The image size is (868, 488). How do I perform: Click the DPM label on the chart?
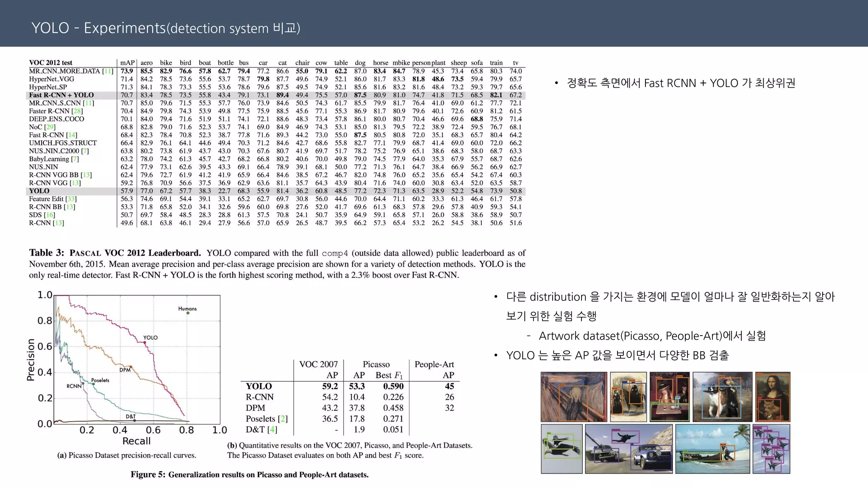click(125, 370)
